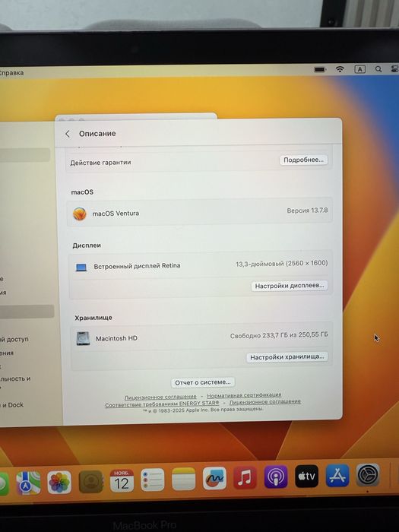Open Contacts app in the Dock
The width and height of the screenshot is (399, 532).
pos(91,481)
